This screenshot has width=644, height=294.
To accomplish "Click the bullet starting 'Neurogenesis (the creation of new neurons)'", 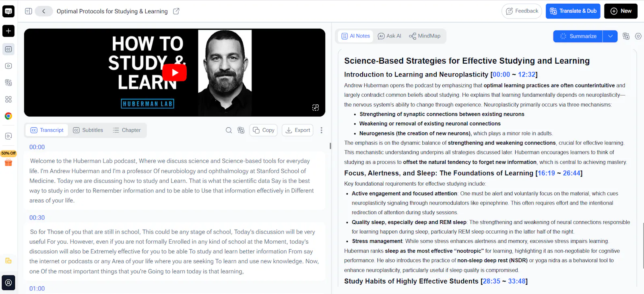I will pos(456,133).
